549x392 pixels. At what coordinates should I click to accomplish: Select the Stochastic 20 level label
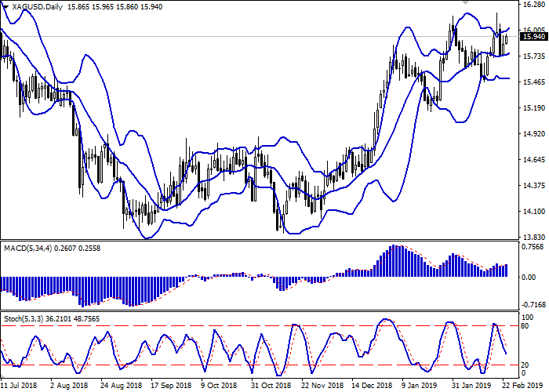[x=528, y=364]
